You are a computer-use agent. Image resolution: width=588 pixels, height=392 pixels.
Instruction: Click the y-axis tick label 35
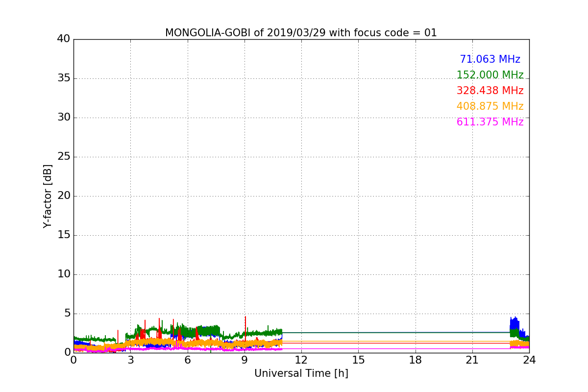[64, 78]
